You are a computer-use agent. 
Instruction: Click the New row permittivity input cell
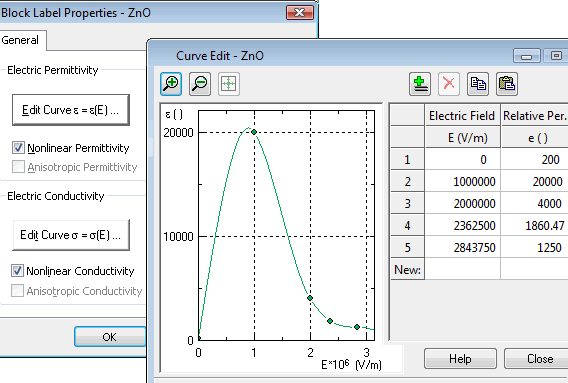click(x=535, y=269)
